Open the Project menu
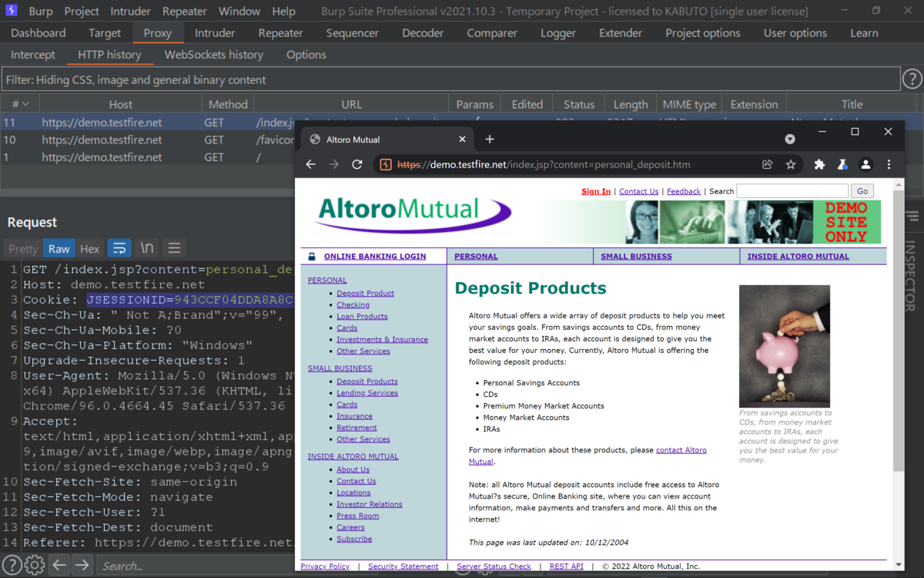The image size is (924, 578). 82,12
